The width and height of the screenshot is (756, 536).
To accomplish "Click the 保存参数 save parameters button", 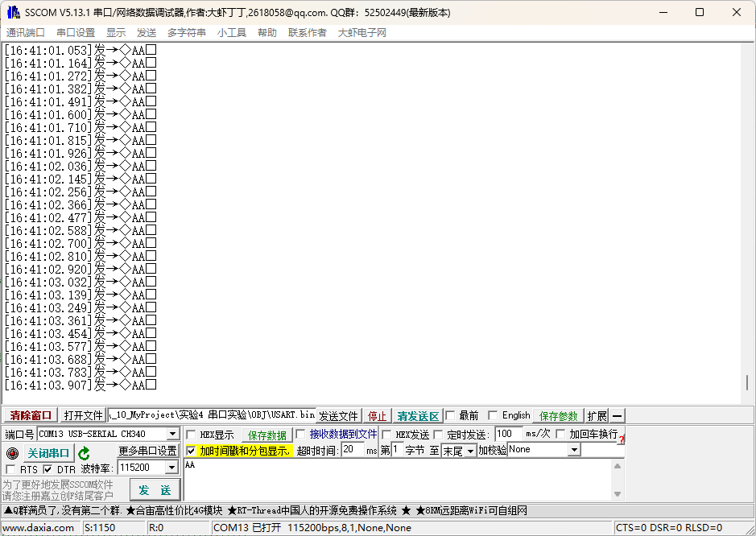I will coord(558,415).
